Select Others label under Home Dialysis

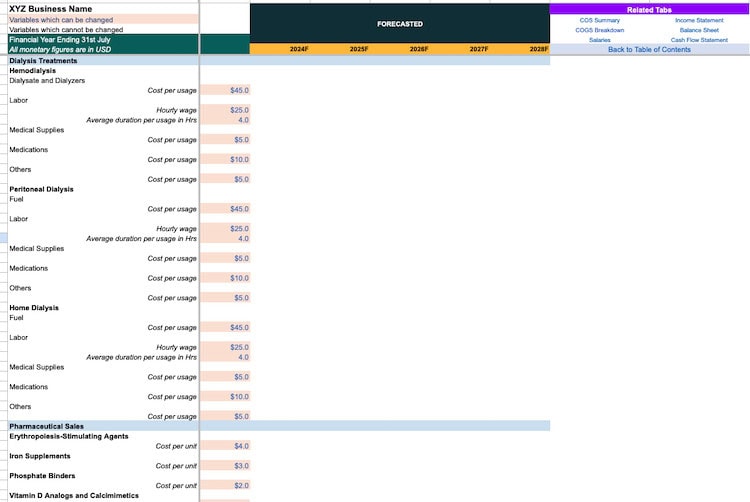pyautogui.click(x=20, y=406)
